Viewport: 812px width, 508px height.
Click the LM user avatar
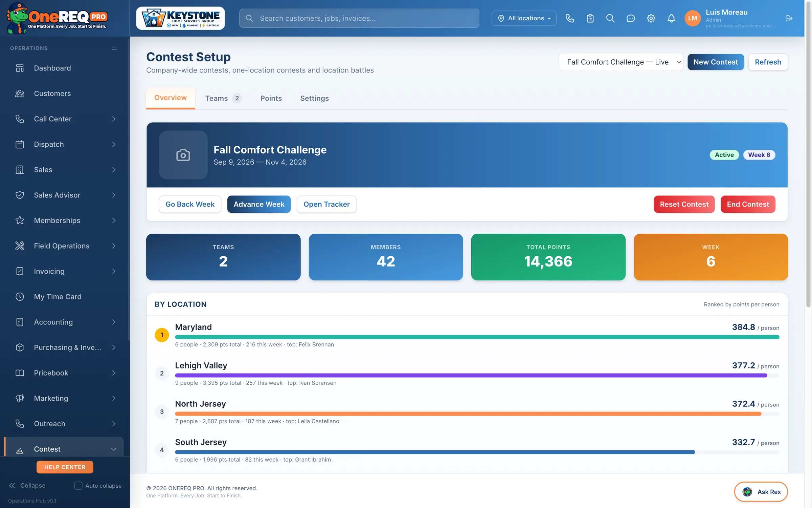[693, 18]
